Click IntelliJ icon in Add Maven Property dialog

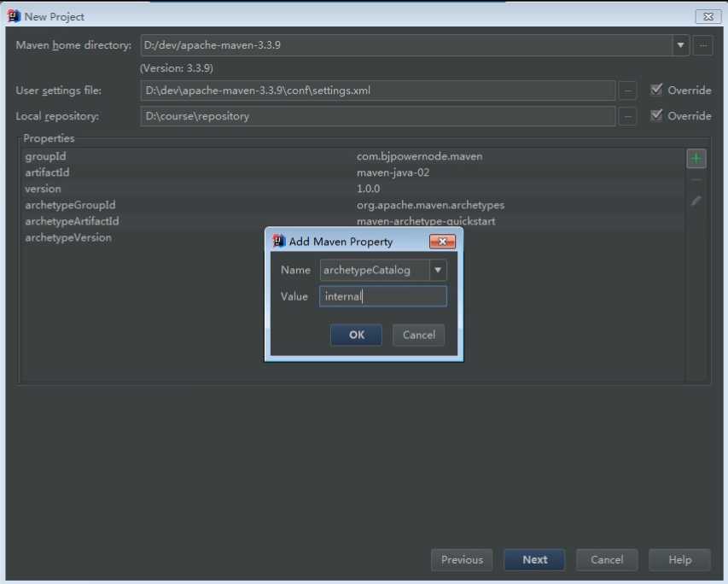click(278, 241)
